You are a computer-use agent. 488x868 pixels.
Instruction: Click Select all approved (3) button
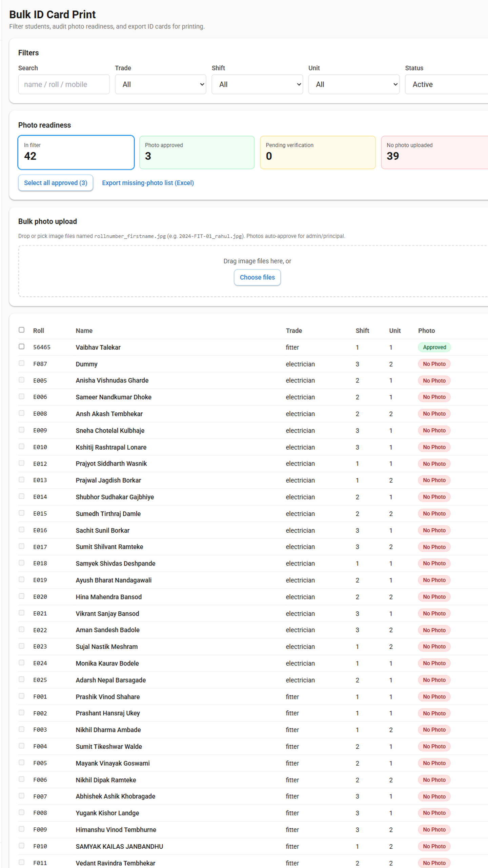(x=56, y=183)
